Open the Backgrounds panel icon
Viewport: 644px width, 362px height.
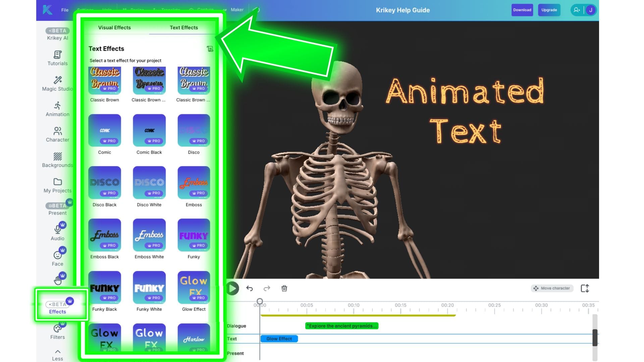pyautogui.click(x=57, y=157)
